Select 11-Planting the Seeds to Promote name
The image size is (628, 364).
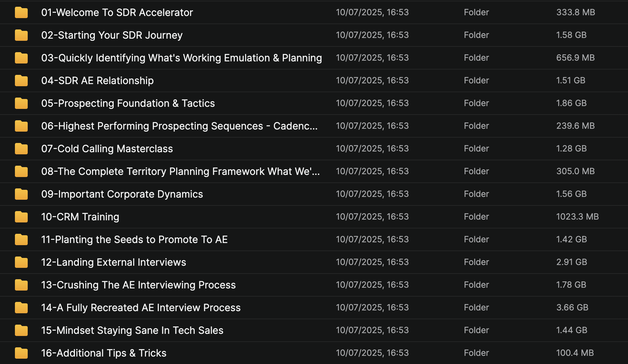pos(134,239)
